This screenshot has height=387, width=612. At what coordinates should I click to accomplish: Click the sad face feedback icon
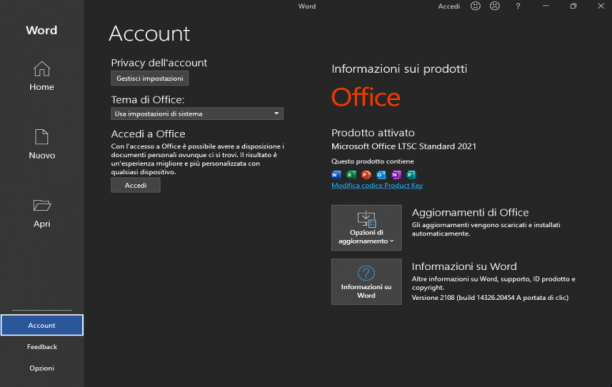click(495, 6)
